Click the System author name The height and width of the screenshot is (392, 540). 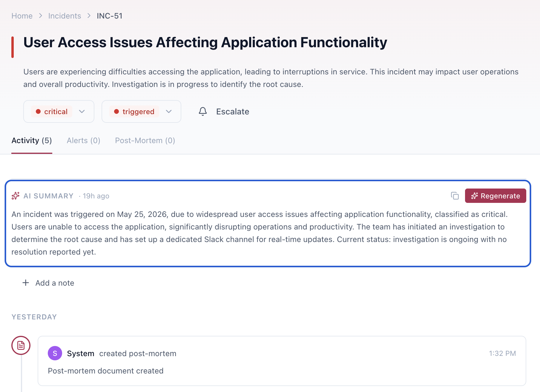pos(81,353)
